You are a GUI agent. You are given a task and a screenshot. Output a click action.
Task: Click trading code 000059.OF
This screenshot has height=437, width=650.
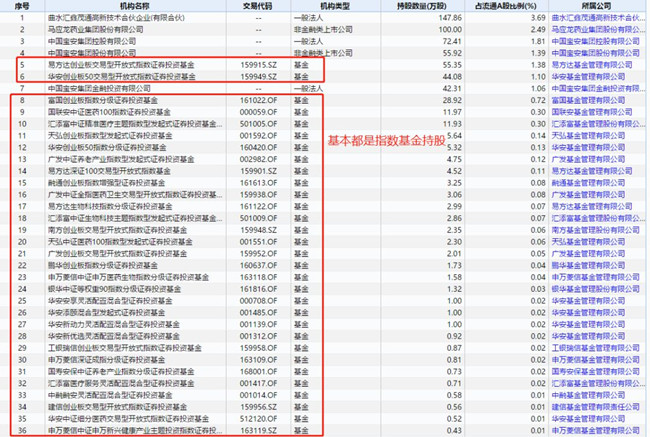click(259, 112)
